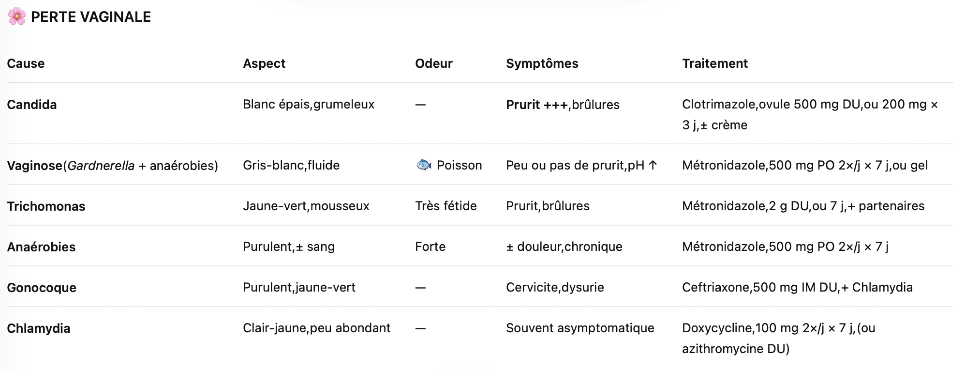980x371 pixels.
Task: Click the 'Très fétide' odor cell
Action: (x=446, y=206)
